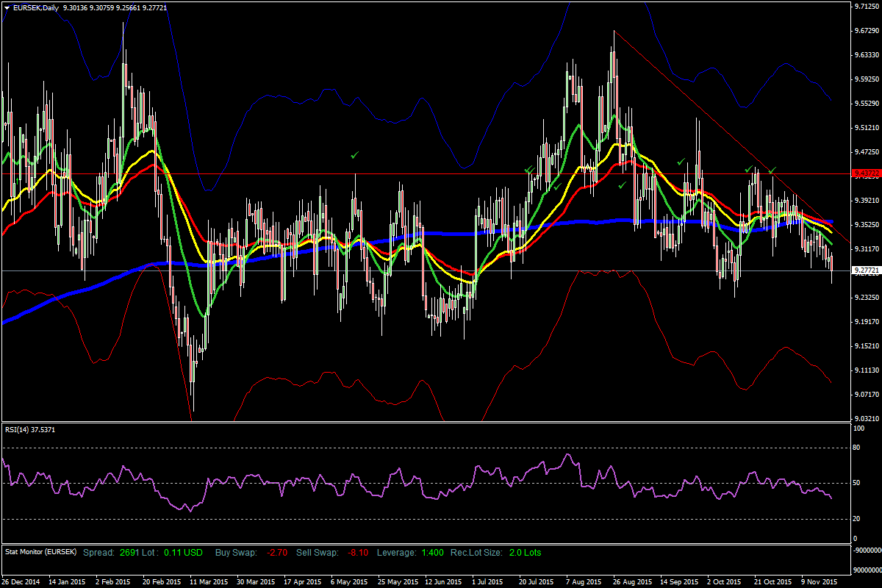Select the descending red trendline from the August peak
The height and width of the screenshot is (588, 882).
731,136
